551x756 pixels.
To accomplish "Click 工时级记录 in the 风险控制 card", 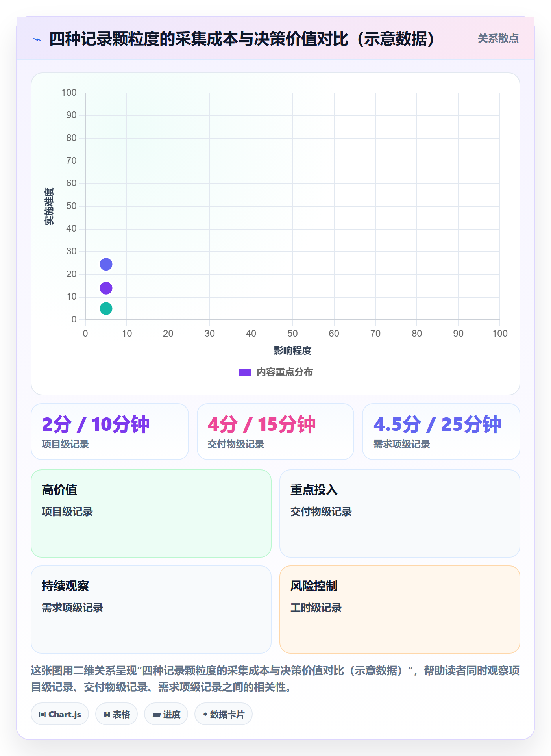I will 316,608.
